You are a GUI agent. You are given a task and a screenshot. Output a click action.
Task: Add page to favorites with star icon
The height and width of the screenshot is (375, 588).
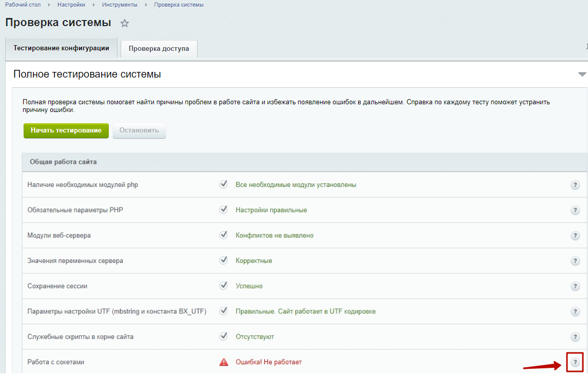click(x=124, y=23)
